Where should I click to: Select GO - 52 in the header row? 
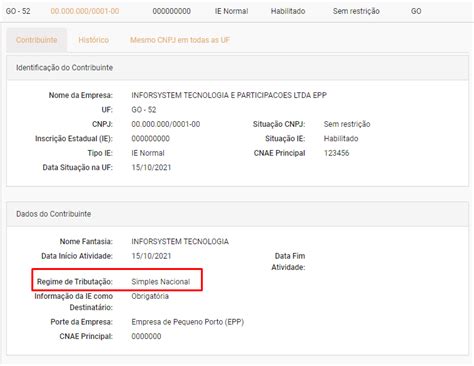[x=18, y=11]
